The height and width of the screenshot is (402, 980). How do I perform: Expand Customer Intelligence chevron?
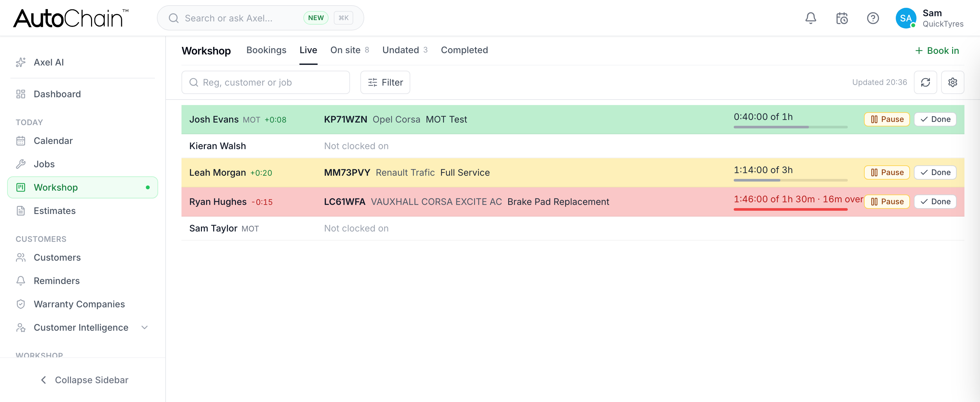point(145,327)
